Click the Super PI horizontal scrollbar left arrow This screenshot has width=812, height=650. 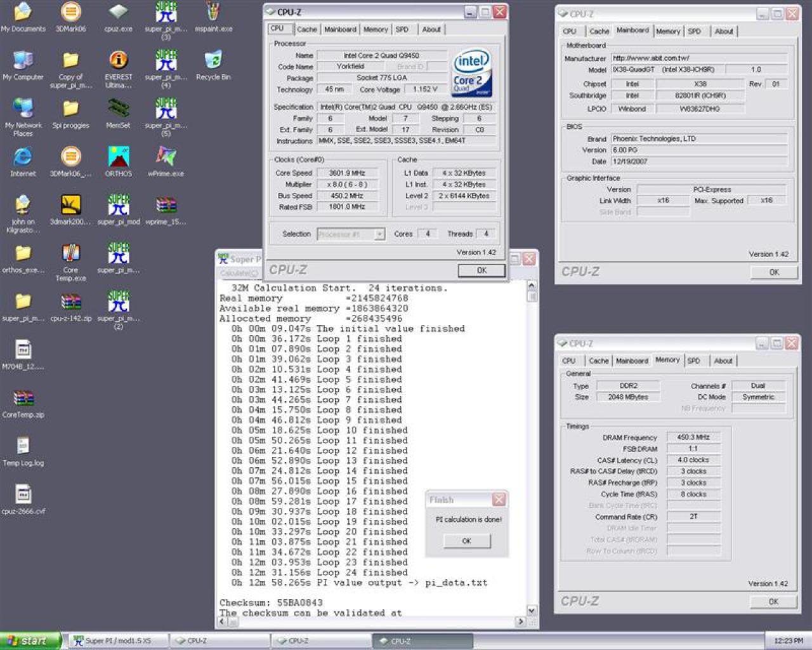222,621
